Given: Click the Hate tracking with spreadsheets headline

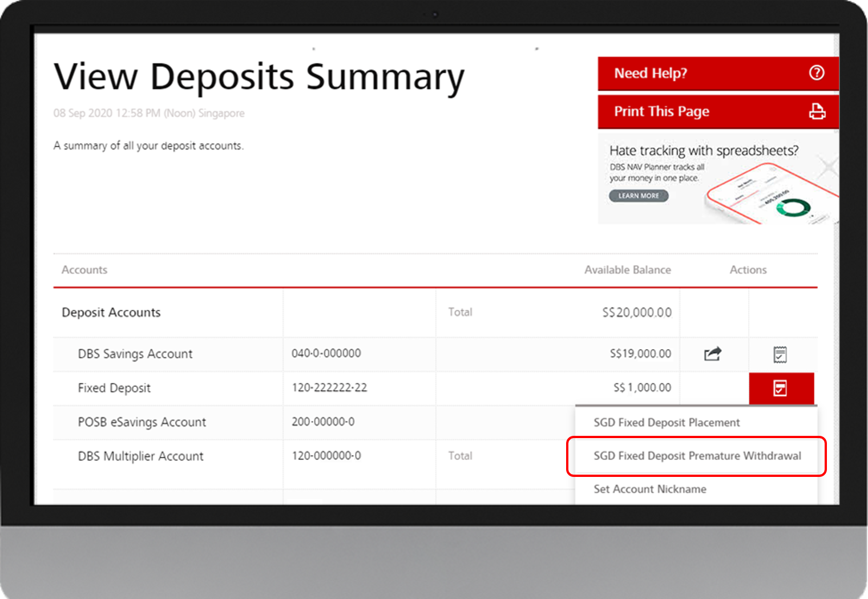Looking at the screenshot, I should click(x=704, y=151).
